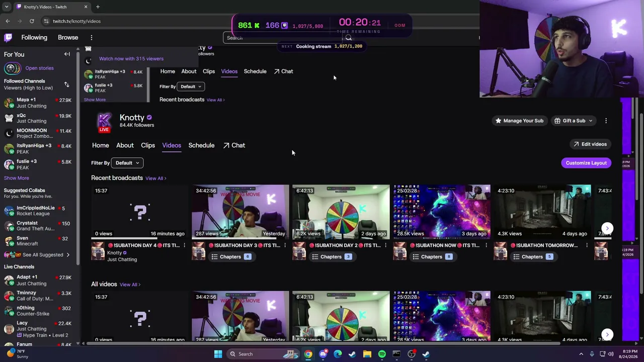
Task: Click the Customize Layout button
Action: tap(586, 163)
